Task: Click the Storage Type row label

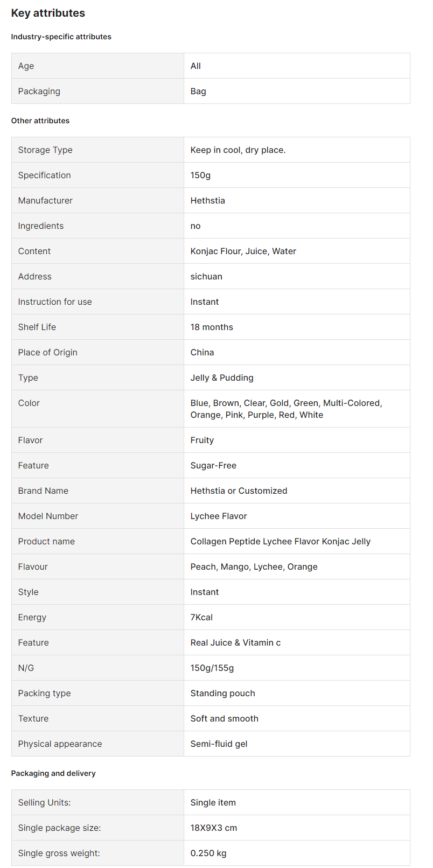Action: coord(45,150)
